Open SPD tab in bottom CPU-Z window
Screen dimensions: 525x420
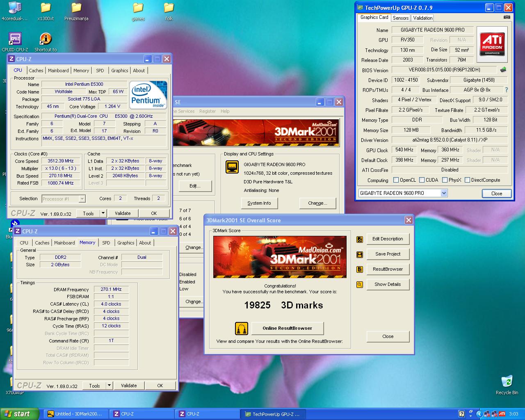(106, 243)
